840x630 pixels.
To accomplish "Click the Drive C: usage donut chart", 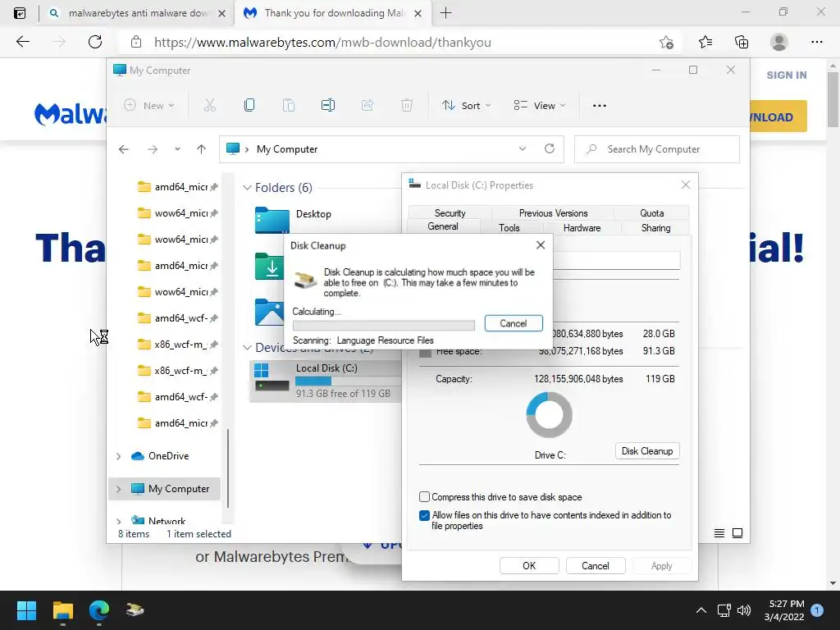I will pos(549,414).
